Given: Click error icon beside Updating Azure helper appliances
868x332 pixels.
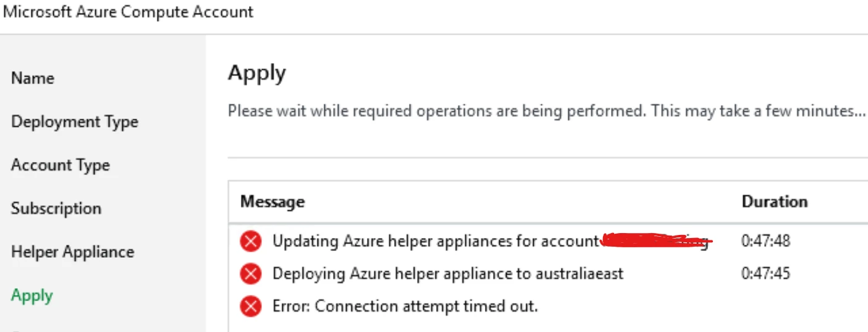Looking at the screenshot, I should pos(250,241).
